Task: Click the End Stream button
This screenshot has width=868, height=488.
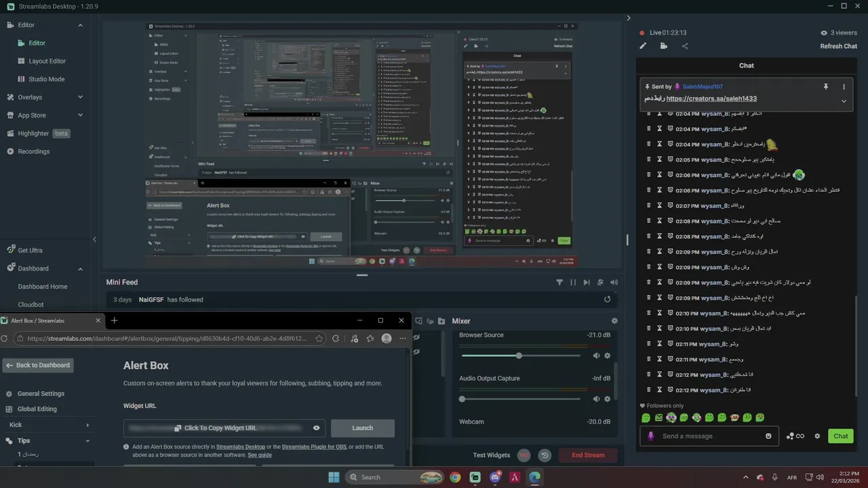Action: [x=588, y=455]
